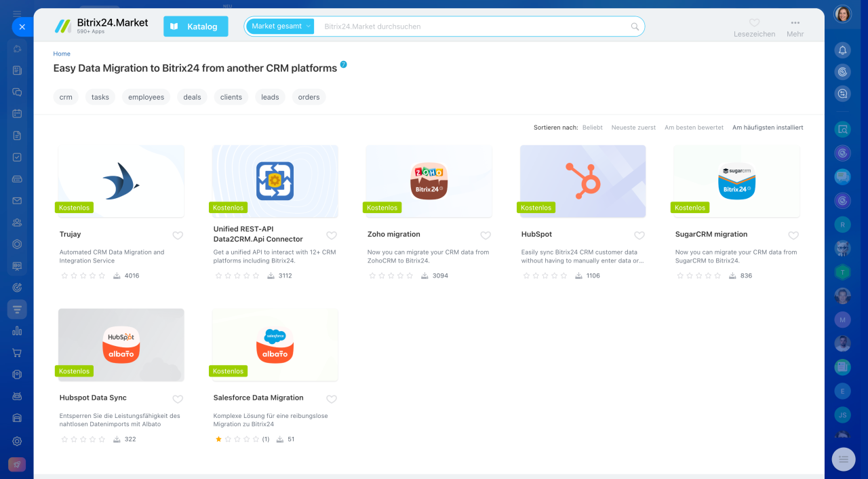Select the 'deals' tag
868x479 pixels.
click(x=193, y=97)
